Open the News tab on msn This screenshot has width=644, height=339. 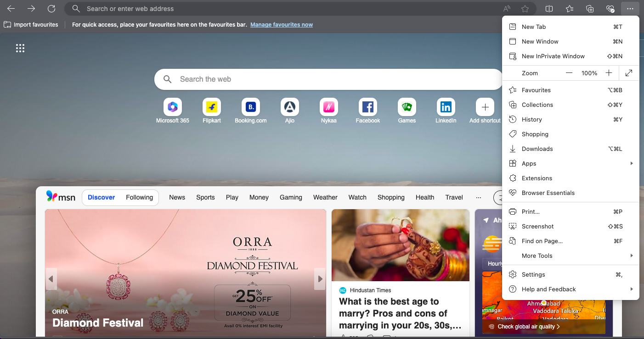click(x=177, y=197)
